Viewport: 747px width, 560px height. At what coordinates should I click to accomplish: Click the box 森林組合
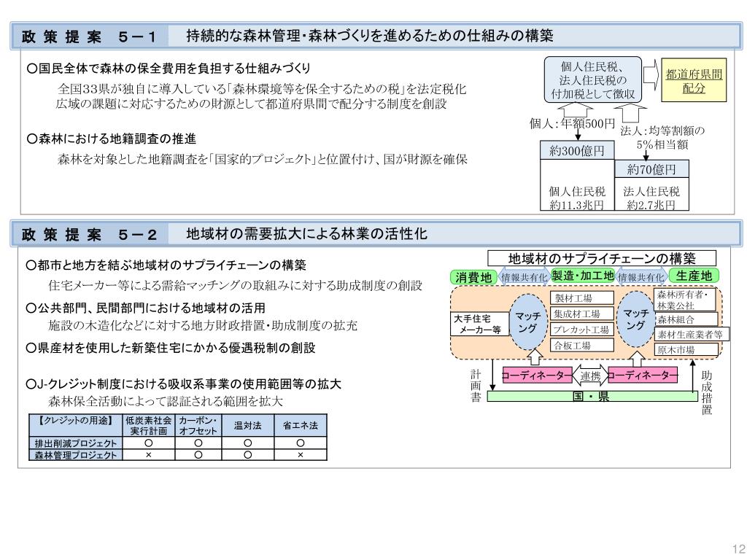click(x=686, y=319)
